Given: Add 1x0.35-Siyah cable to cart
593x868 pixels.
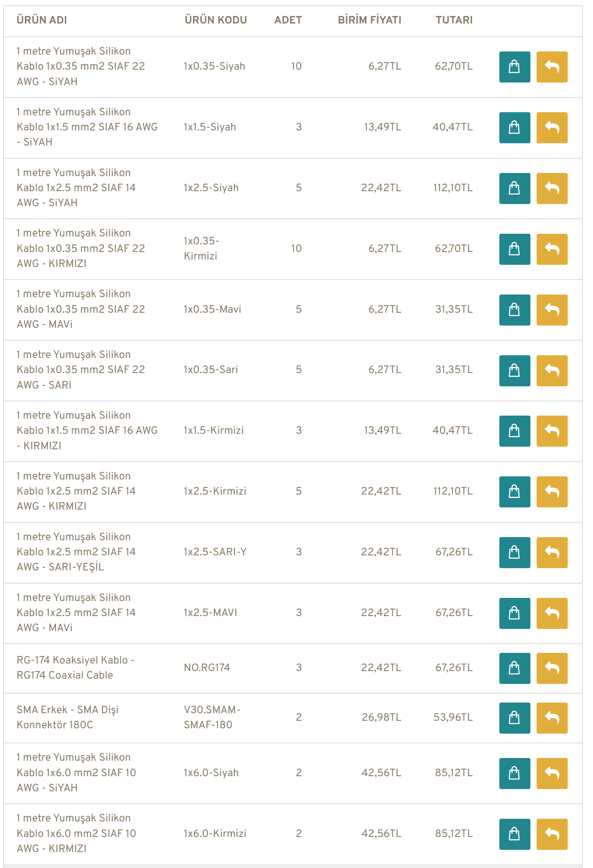Looking at the screenshot, I should point(514,67).
